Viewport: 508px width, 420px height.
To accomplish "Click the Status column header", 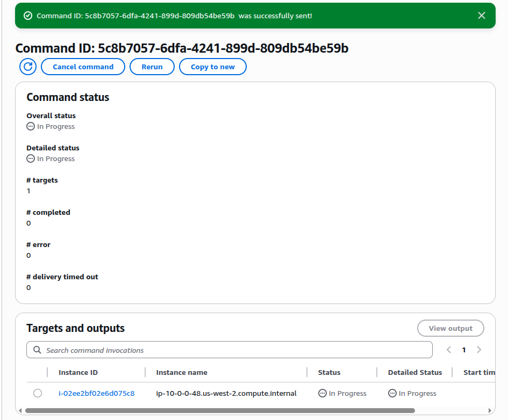I will (329, 372).
